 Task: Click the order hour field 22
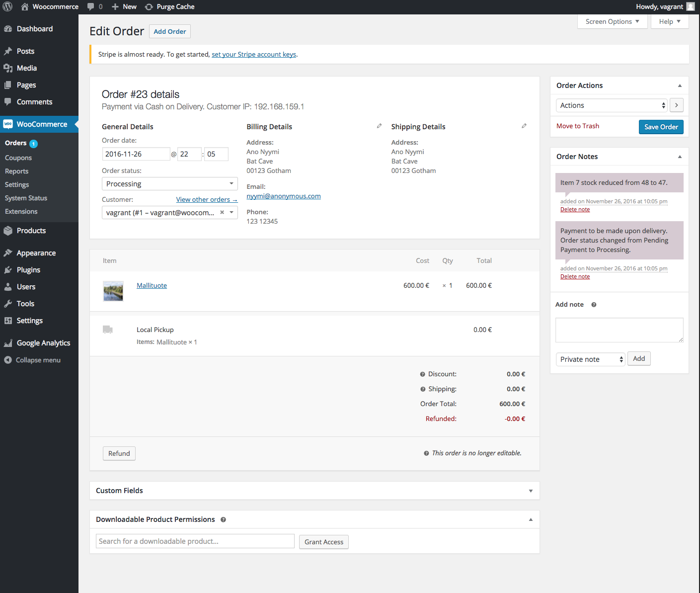pos(190,154)
